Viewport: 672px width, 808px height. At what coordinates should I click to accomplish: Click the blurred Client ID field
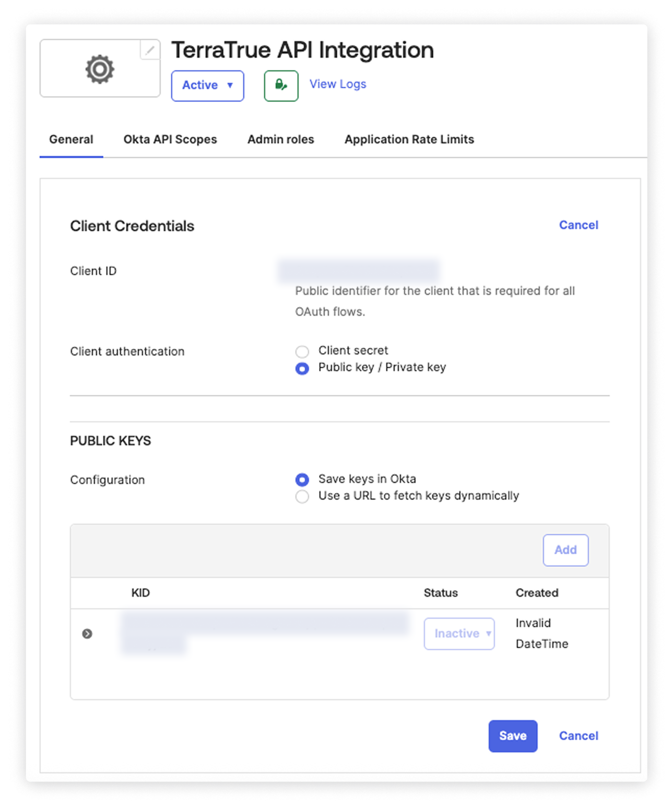pos(358,271)
